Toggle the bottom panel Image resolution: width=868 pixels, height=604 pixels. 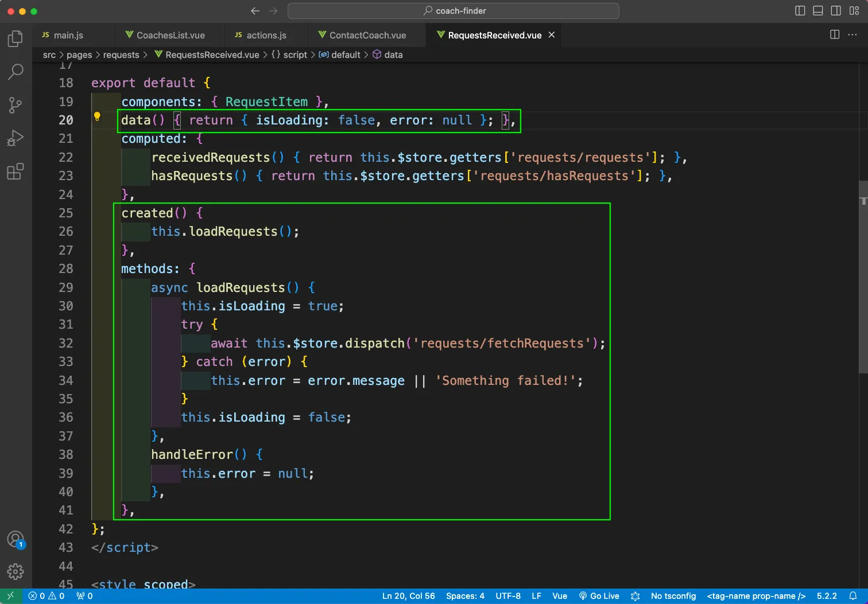pyautogui.click(x=818, y=11)
